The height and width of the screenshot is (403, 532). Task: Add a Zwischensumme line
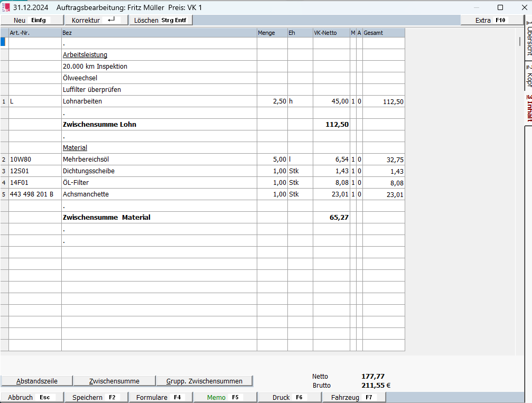click(114, 381)
